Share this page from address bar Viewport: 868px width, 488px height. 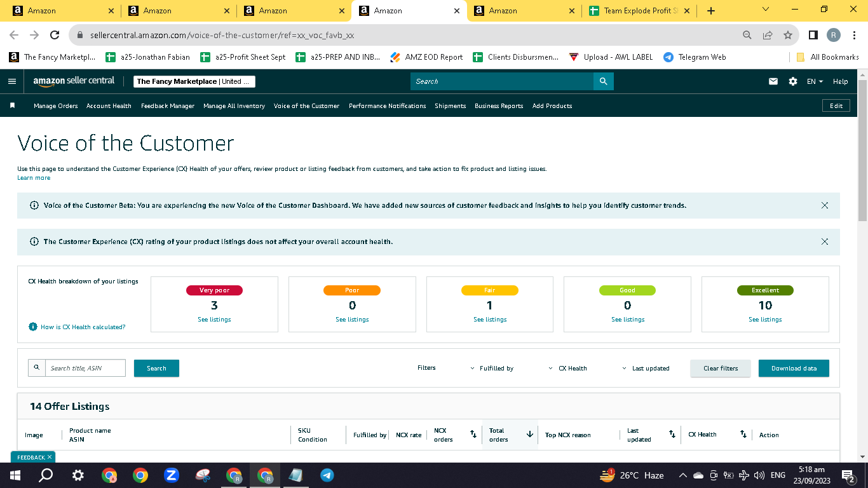tap(768, 35)
